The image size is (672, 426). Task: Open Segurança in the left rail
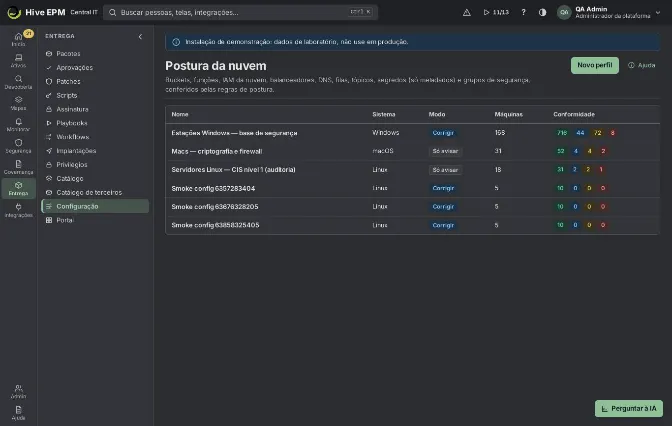click(x=18, y=146)
